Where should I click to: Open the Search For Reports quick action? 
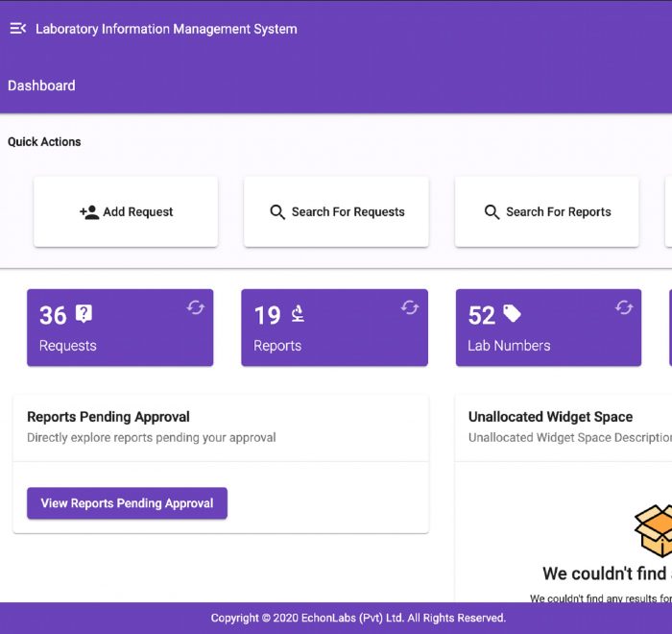546,212
